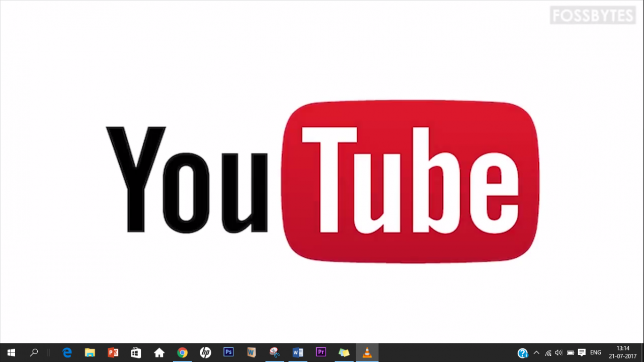
Task: Open the orange W app icon
Action: pyautogui.click(x=252, y=352)
